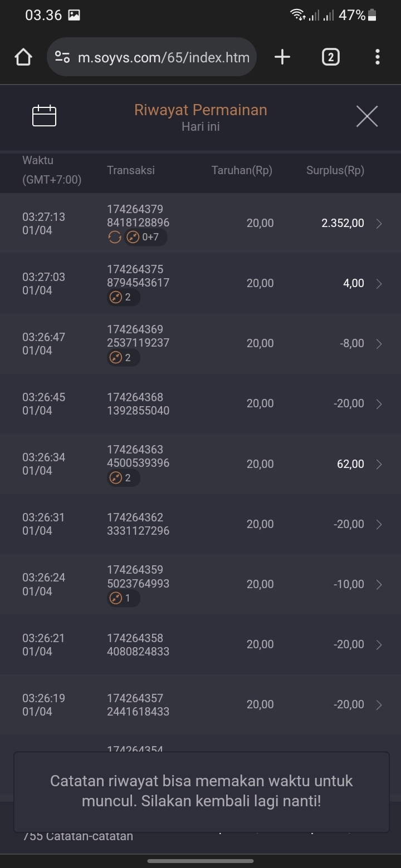Viewport: 401px width, 868px height.
Task: Open a new browser tab
Action: click(x=282, y=57)
